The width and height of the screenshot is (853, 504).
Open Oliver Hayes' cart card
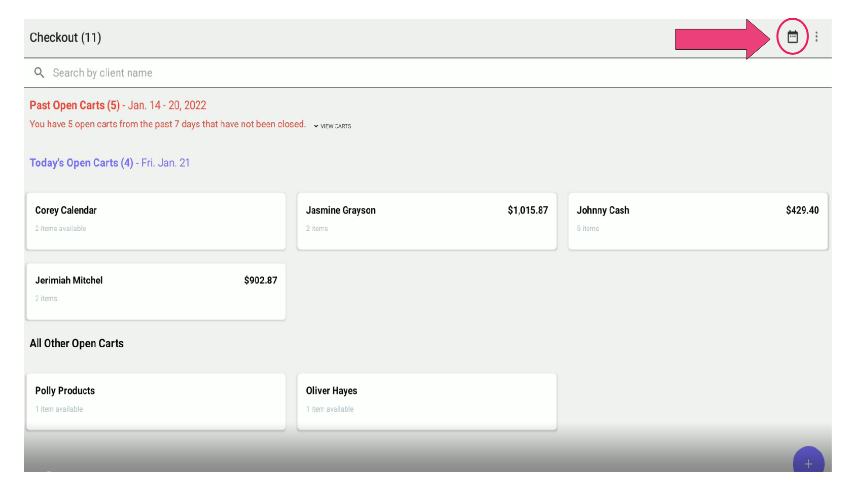[426, 402]
